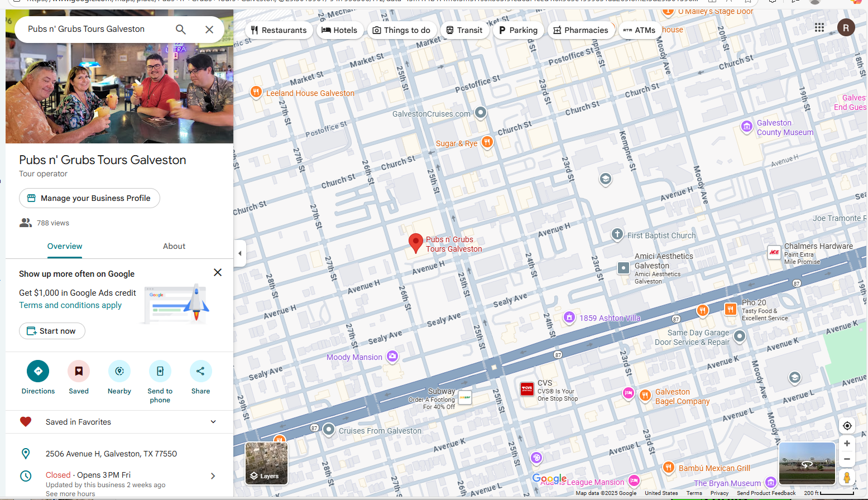Click the Start now button
868x500 pixels.
tap(52, 331)
